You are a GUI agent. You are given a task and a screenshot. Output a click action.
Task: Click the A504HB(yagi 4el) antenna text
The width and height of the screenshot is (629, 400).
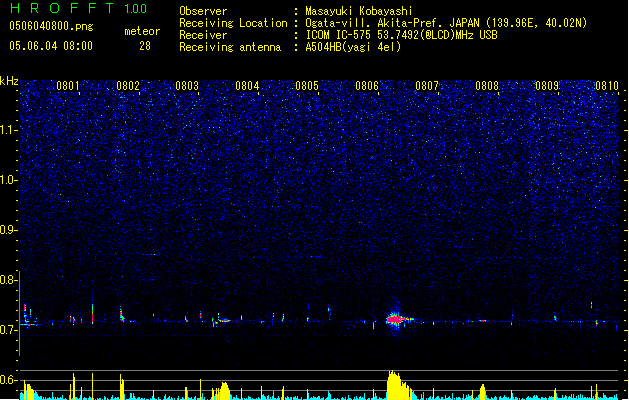click(x=353, y=47)
